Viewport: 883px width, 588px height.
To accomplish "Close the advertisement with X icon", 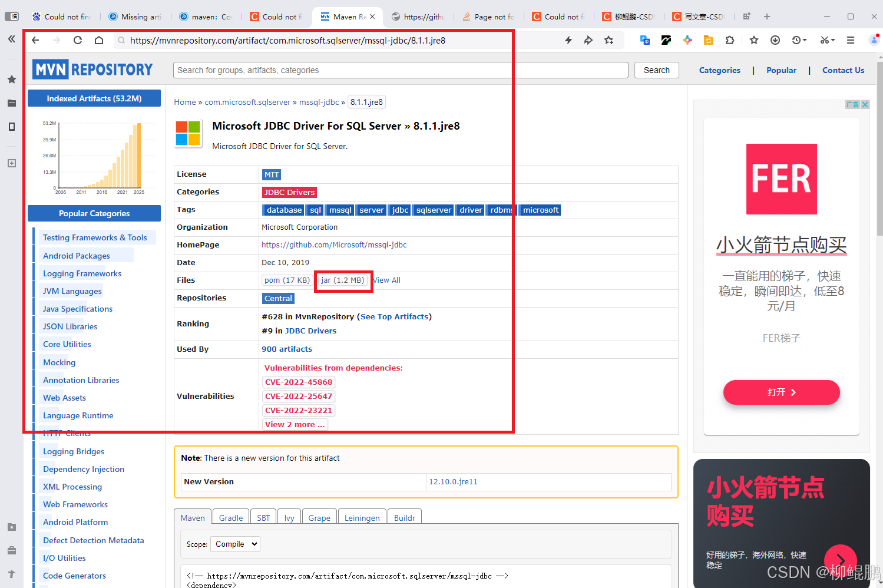I will (865, 104).
